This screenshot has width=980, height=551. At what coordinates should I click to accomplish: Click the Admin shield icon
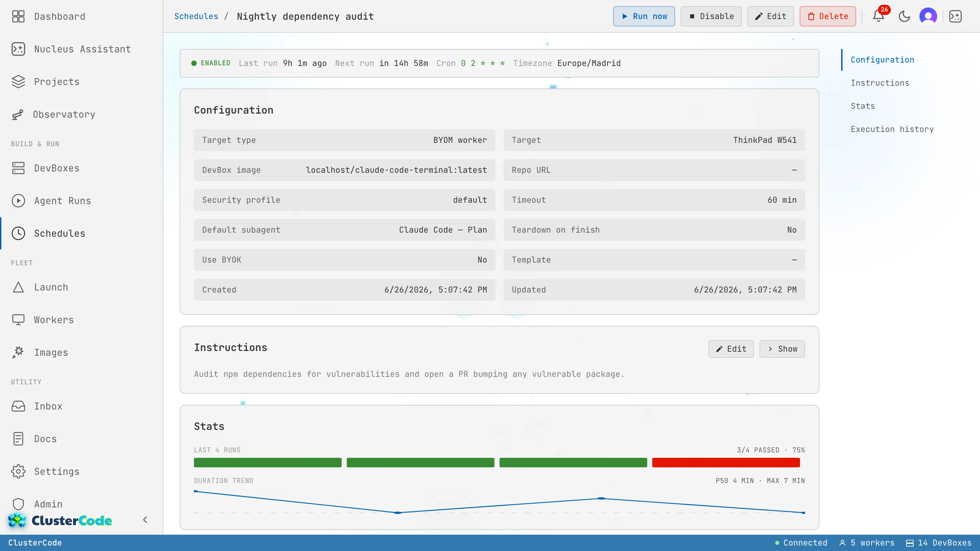18,504
